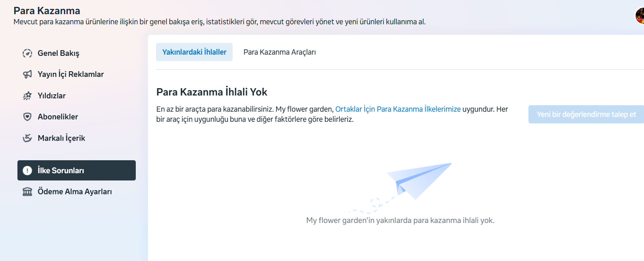Open the profile avatar at top right

pos(640,16)
